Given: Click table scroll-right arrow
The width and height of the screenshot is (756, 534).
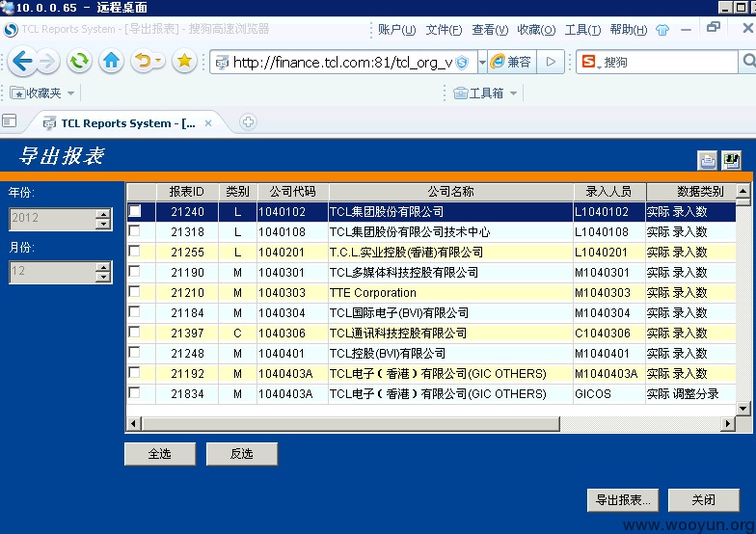Looking at the screenshot, I should tap(727, 424).
